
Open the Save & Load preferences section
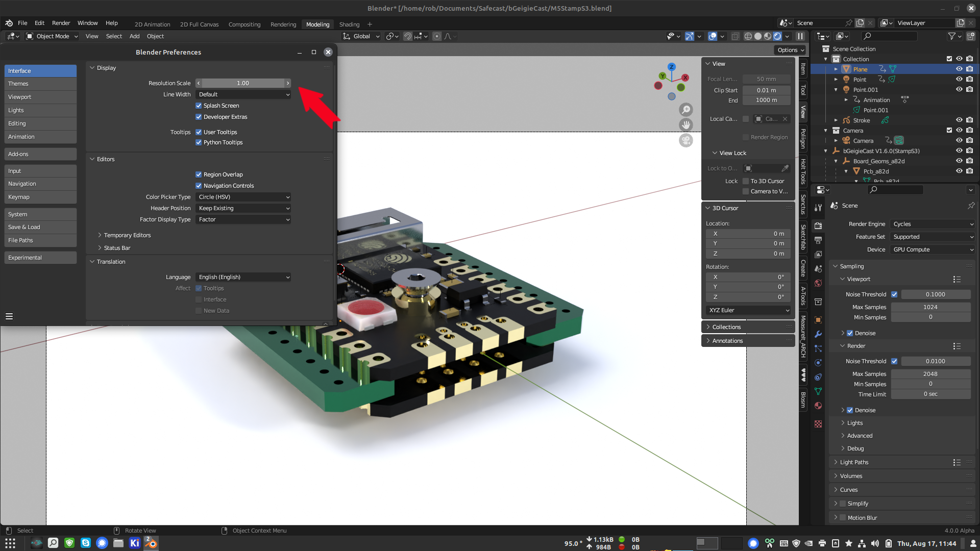pos(40,227)
